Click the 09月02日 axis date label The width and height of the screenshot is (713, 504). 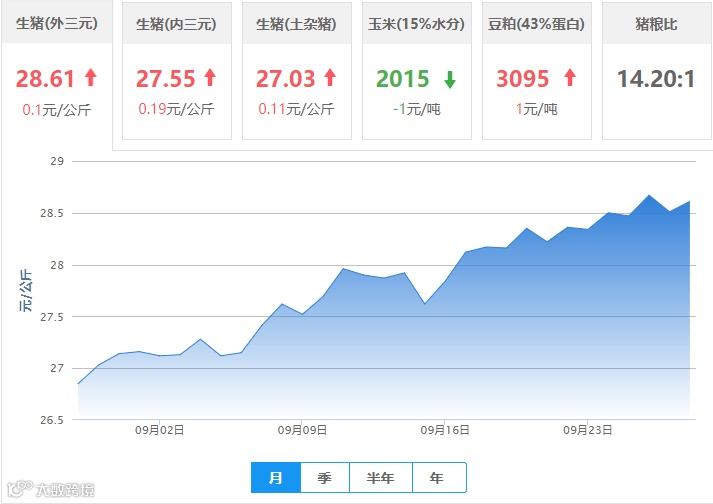click(x=160, y=430)
